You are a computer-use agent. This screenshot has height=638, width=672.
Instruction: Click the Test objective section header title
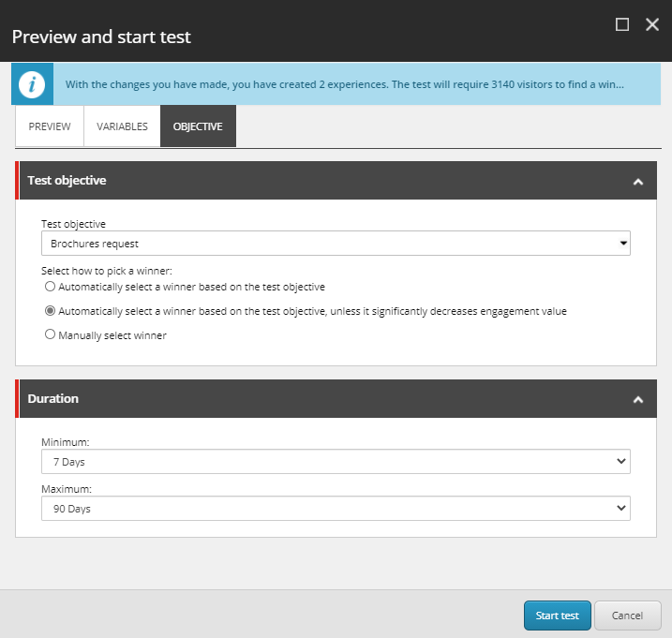[x=67, y=181]
